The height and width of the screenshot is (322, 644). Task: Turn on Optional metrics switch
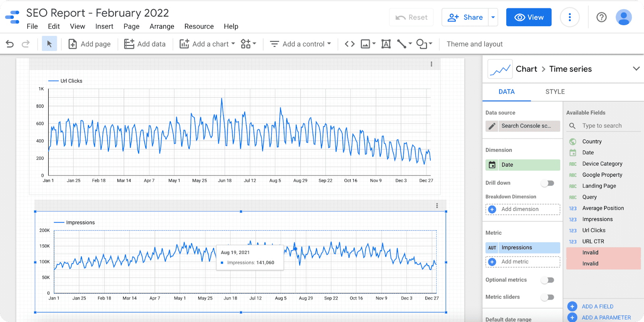[547, 280]
